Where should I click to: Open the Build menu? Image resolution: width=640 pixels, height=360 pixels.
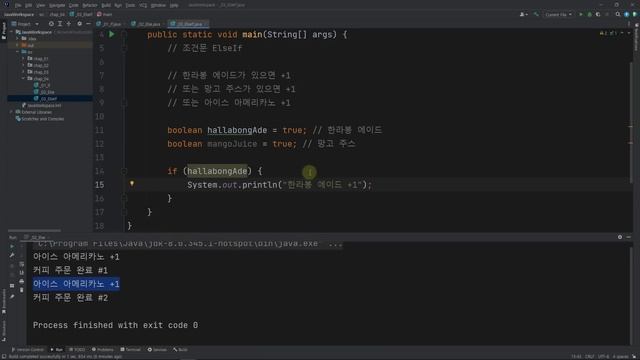pos(106,5)
